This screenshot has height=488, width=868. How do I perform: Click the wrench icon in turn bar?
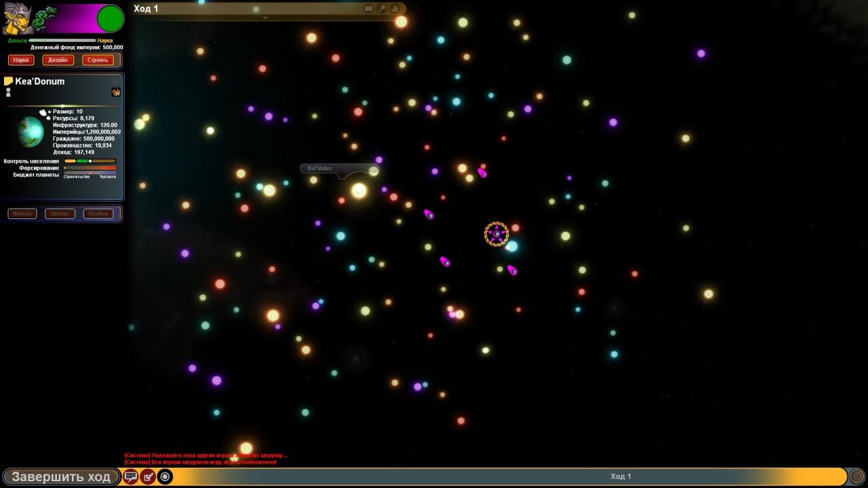tap(382, 9)
